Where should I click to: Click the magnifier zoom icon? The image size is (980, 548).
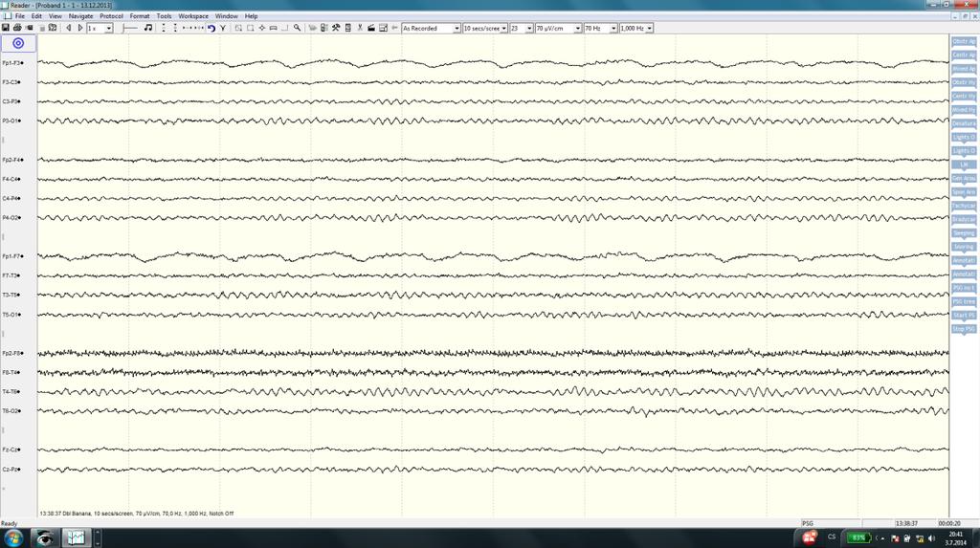coord(297,28)
